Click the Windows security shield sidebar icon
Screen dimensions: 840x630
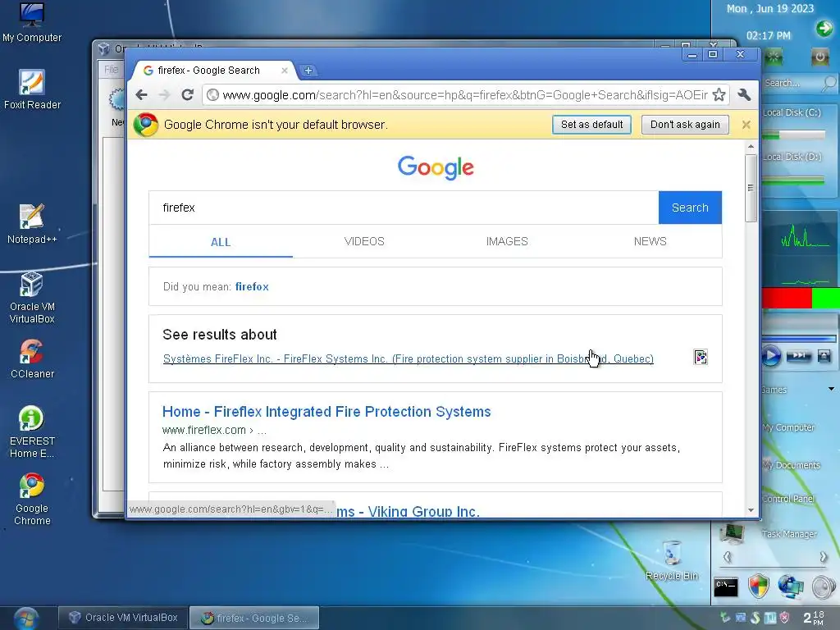(x=759, y=587)
